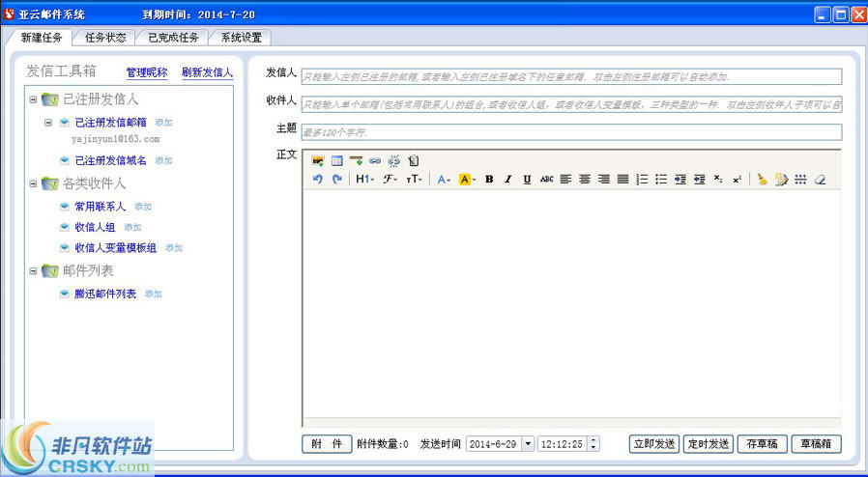This screenshot has width=868, height=477.
Task: Open the text color dropdown
Action: coord(444,179)
